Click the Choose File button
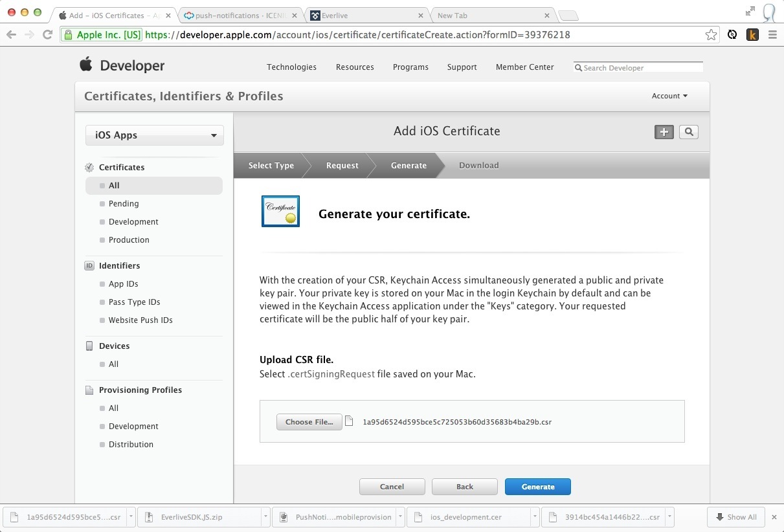The image size is (784, 532). [309, 422]
